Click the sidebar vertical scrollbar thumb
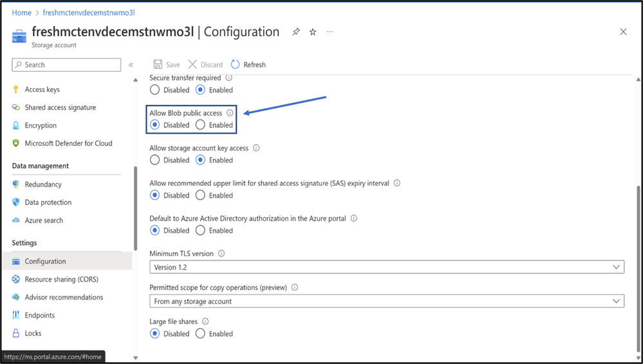This screenshot has height=364, width=643. [x=135, y=208]
